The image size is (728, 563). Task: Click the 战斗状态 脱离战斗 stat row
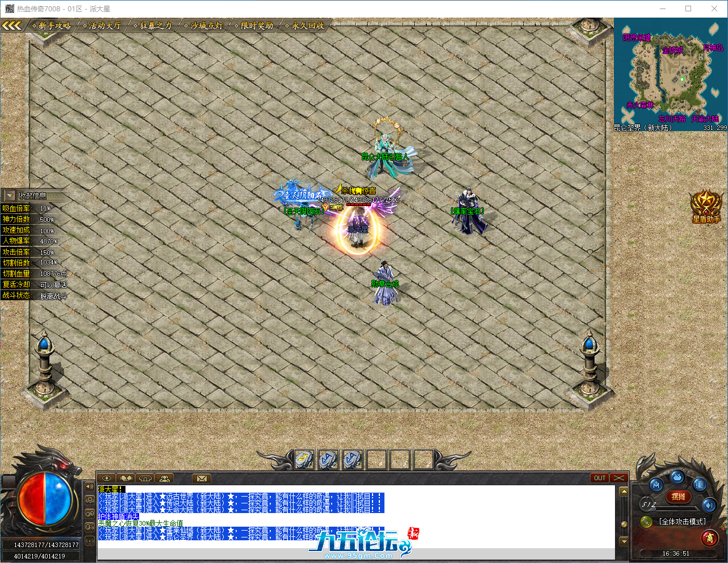click(34, 296)
